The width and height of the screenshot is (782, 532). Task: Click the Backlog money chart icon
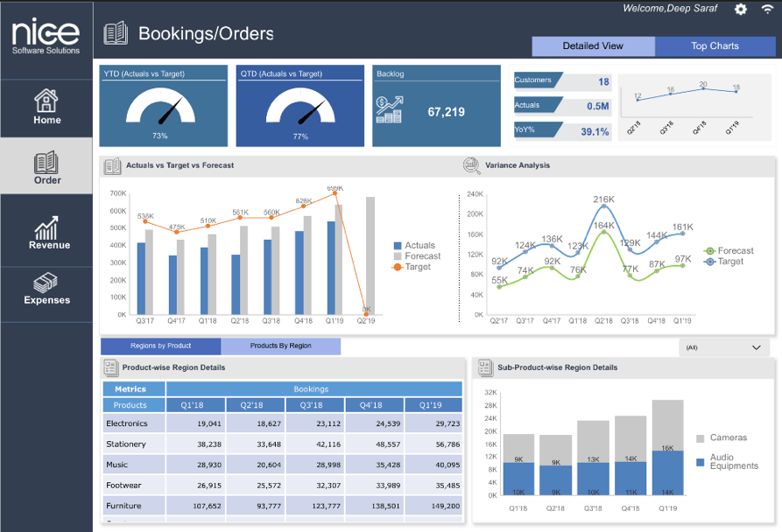point(390,109)
